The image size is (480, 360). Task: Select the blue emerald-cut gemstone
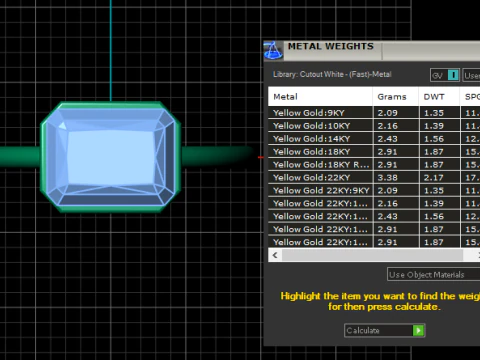click(111, 157)
